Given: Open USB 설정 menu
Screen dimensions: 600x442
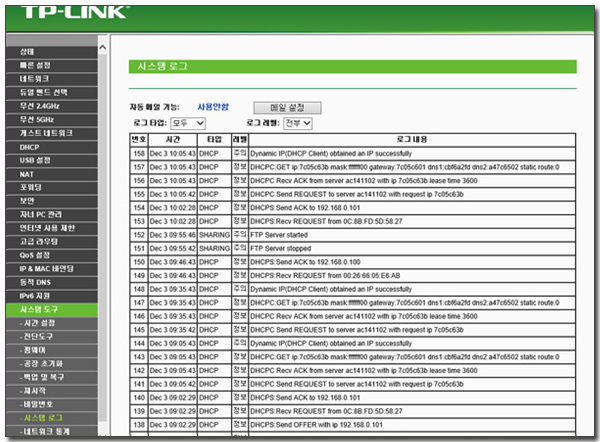Looking at the screenshot, I should (52, 160).
